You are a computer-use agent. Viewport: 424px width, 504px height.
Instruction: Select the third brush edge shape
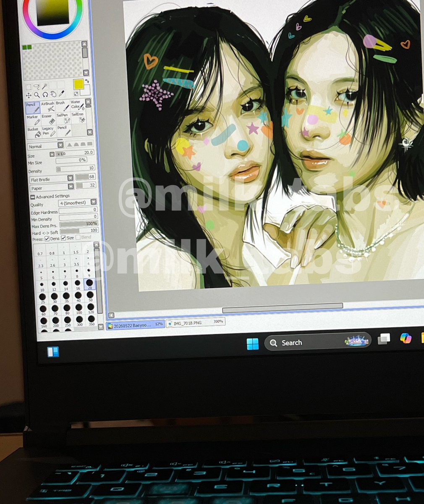pos(83,144)
